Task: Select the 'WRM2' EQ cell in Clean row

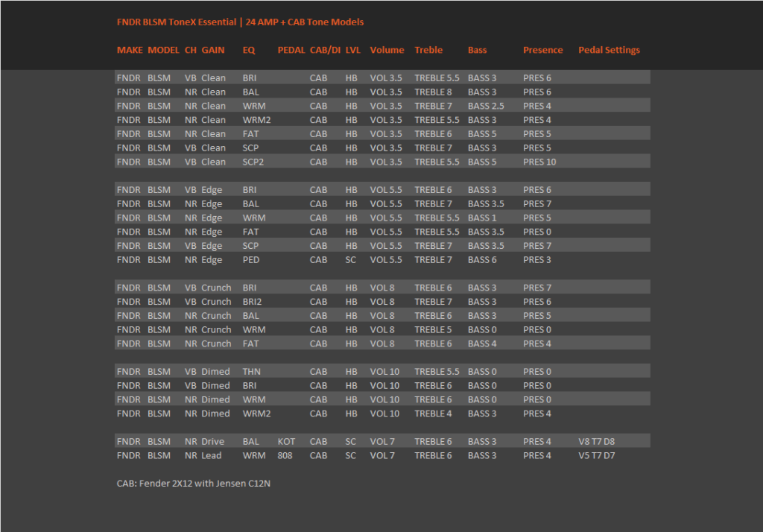Action: click(x=256, y=120)
